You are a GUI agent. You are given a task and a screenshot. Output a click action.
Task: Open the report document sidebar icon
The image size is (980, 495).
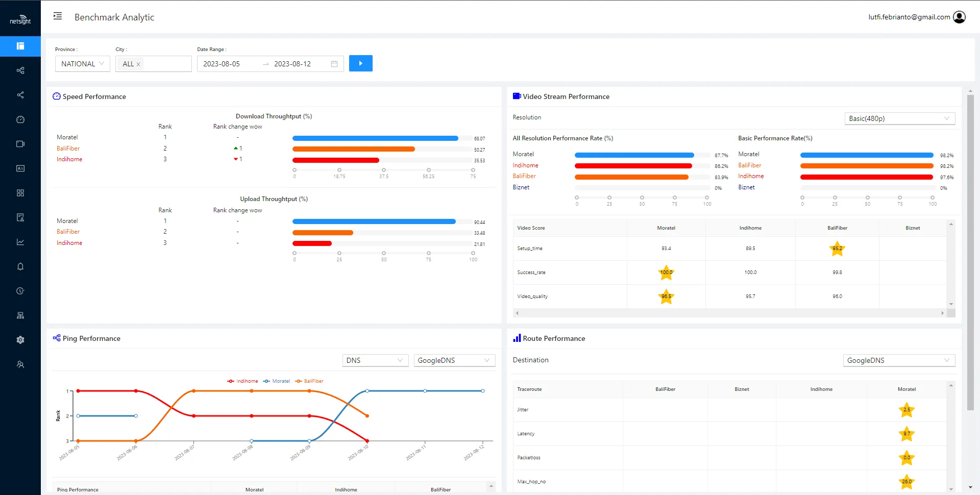point(20,217)
